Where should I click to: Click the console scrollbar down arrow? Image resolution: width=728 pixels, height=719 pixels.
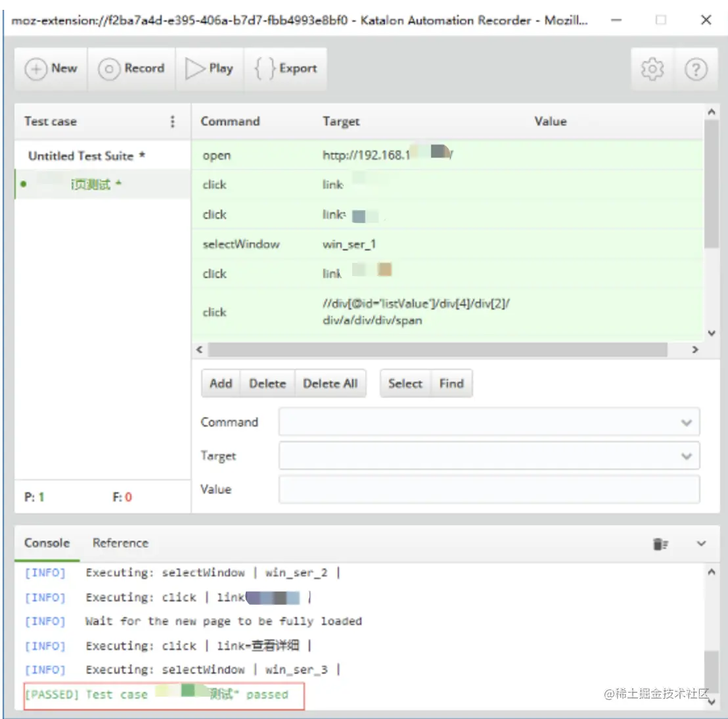[x=712, y=702]
